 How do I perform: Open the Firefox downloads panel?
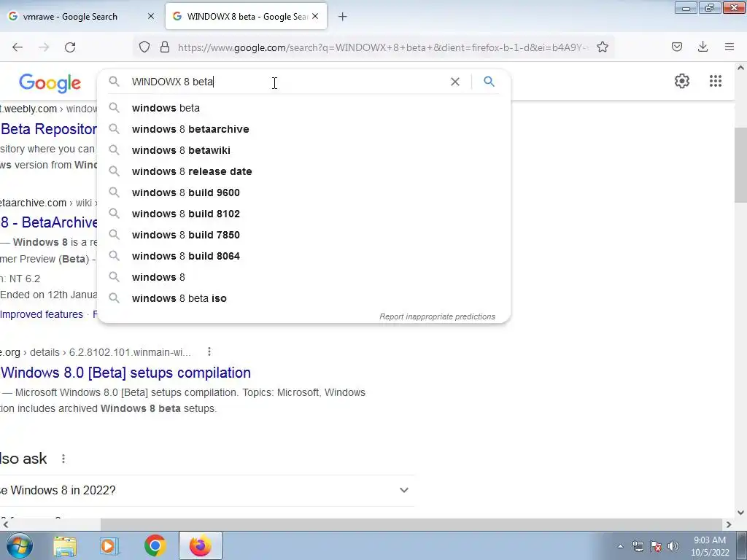(x=703, y=47)
